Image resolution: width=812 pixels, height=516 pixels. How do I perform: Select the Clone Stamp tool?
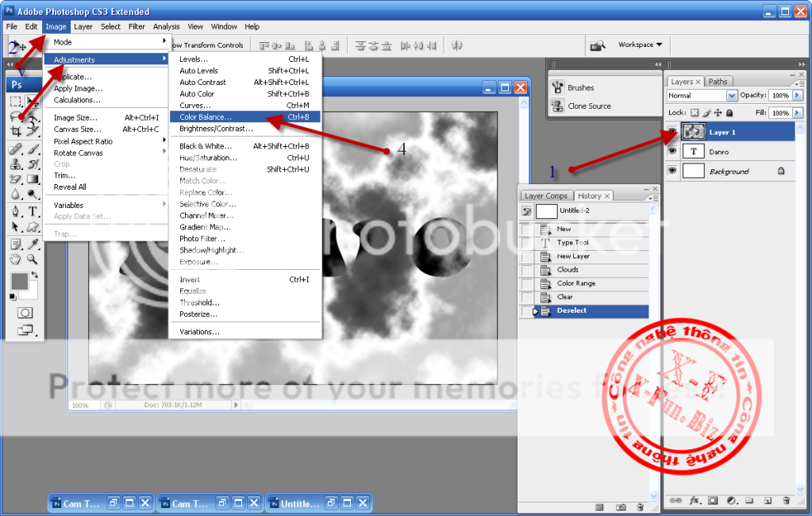(x=16, y=165)
